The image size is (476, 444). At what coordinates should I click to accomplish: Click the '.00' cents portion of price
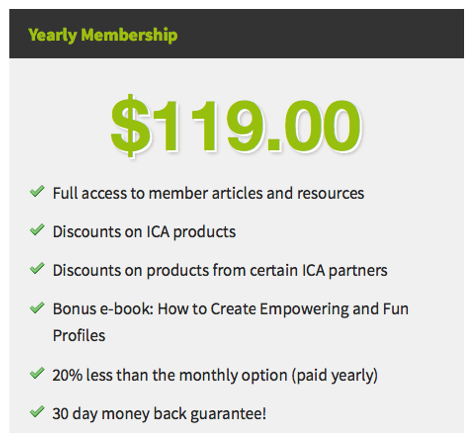tap(314, 126)
